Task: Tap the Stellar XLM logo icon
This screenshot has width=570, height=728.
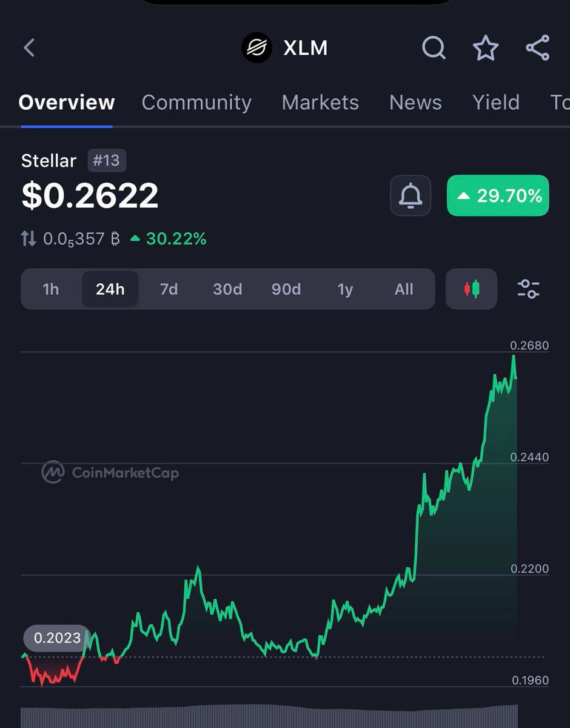Action: [x=257, y=47]
